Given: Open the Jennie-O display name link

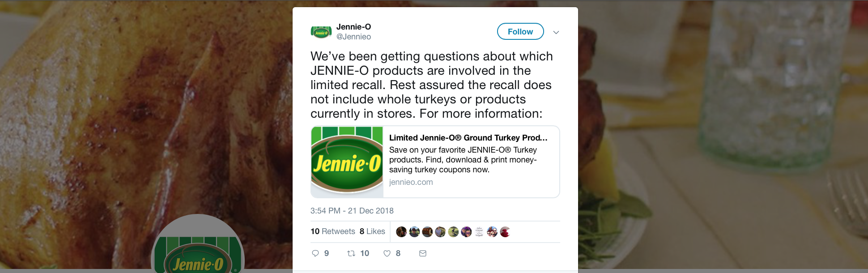Looking at the screenshot, I should [353, 27].
